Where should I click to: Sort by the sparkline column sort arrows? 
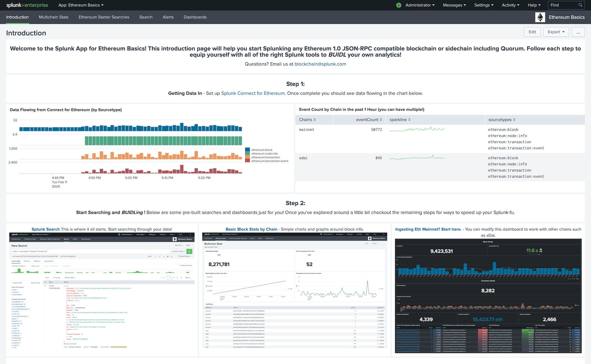click(x=409, y=120)
